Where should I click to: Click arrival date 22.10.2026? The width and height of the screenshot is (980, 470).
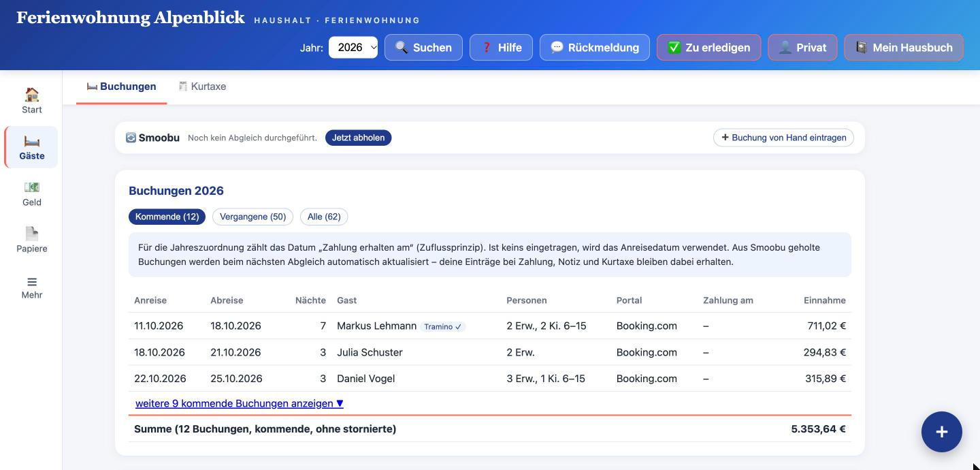pos(160,379)
